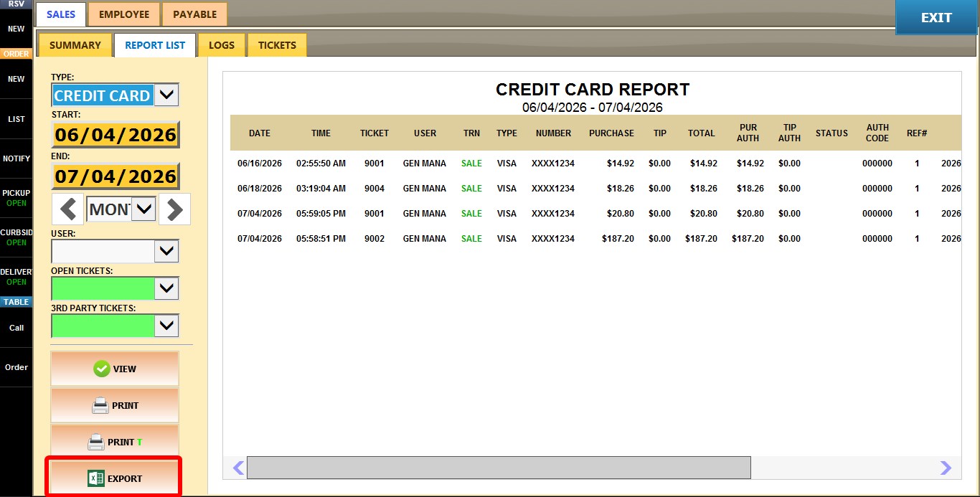The width and height of the screenshot is (980, 497).
Task: Click the TOTAL column header
Action: [x=701, y=133]
